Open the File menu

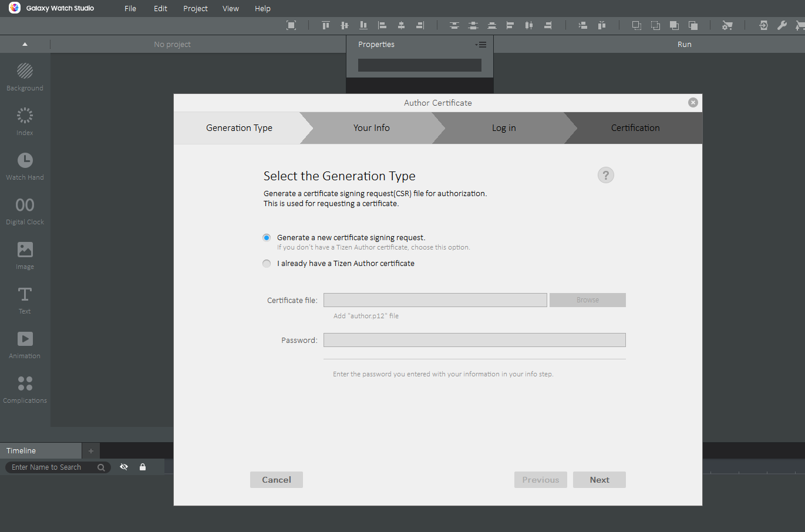click(x=130, y=9)
